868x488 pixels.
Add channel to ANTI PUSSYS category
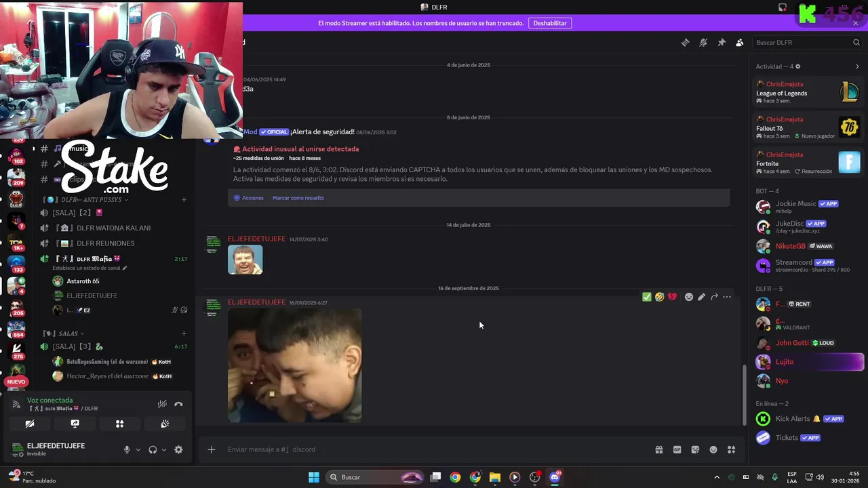click(x=184, y=200)
